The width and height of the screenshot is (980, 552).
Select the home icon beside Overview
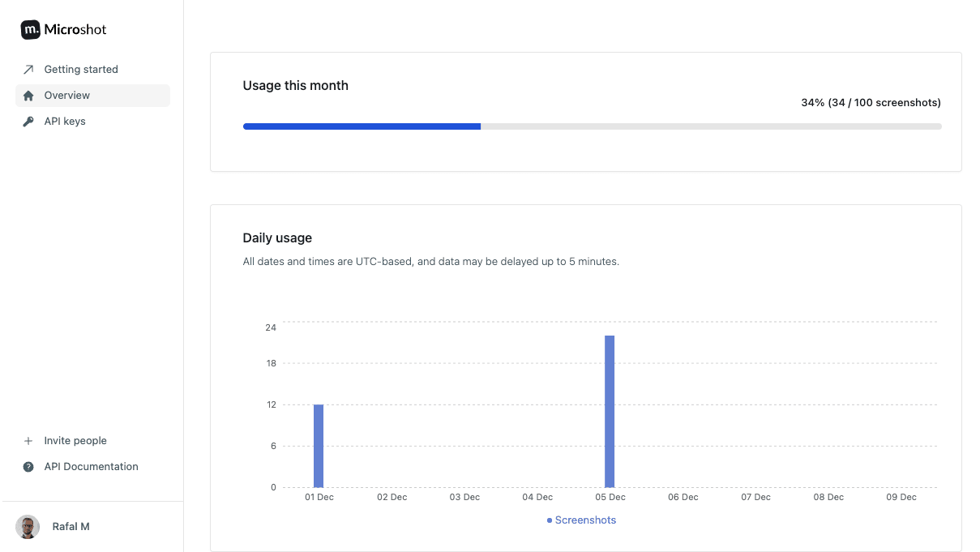point(29,95)
